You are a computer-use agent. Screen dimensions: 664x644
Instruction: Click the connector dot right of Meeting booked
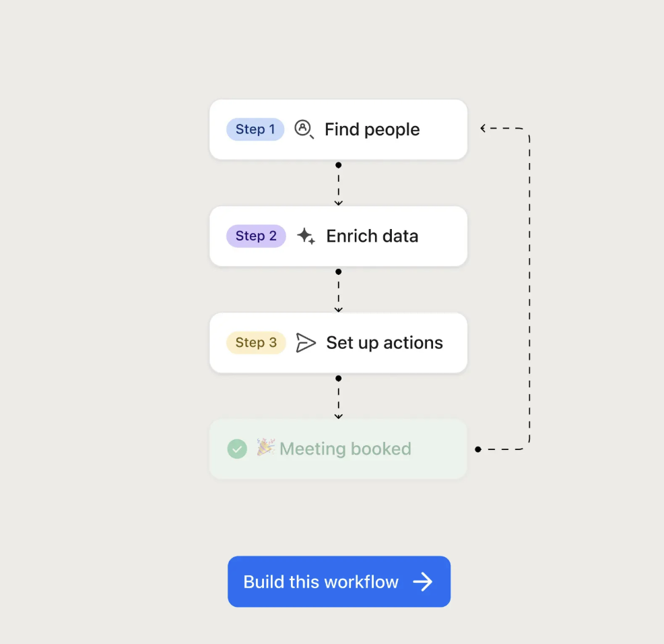tap(478, 449)
